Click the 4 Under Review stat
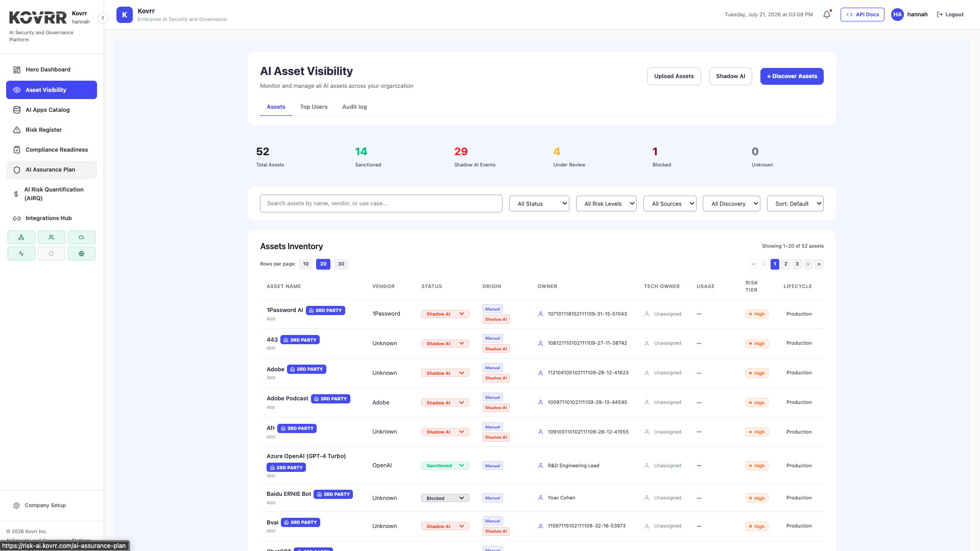This screenshot has height=551, width=980. 569,157
